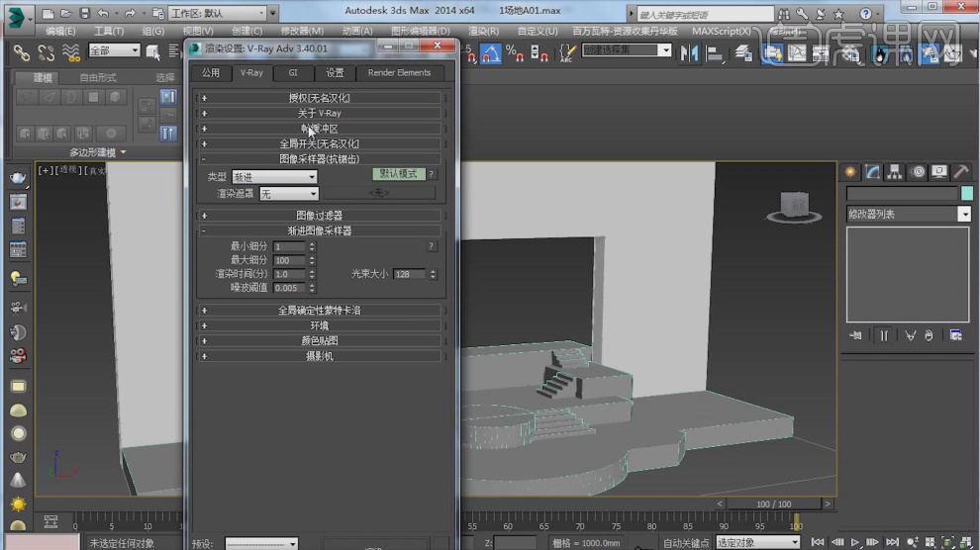
Task: Expand the 颜色贴图 rollout
Action: click(x=320, y=341)
